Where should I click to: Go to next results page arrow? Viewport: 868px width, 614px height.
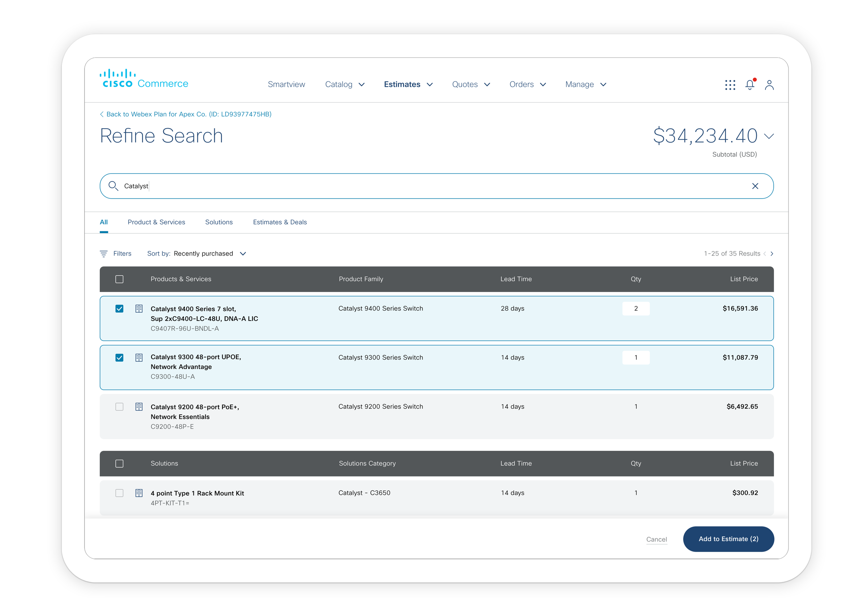point(771,254)
